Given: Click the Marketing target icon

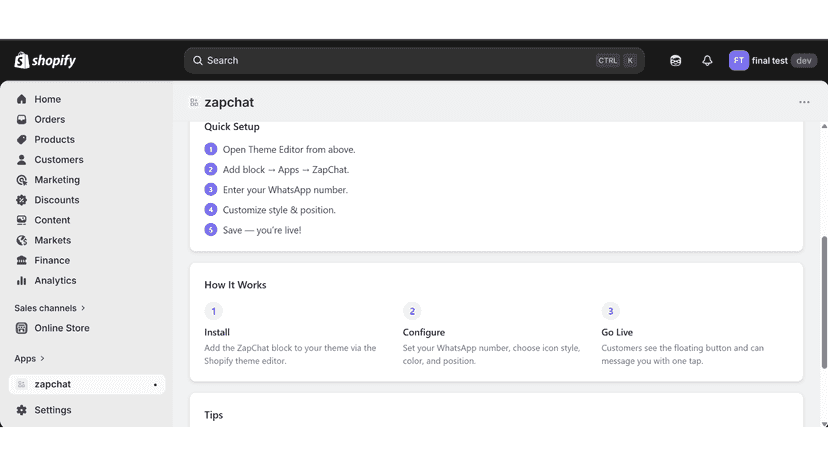Looking at the screenshot, I should click(x=22, y=180).
